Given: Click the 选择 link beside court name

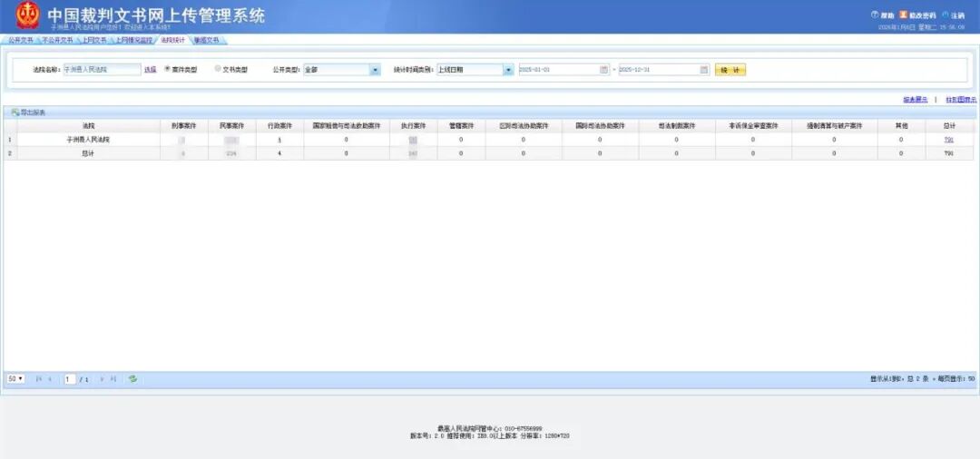Looking at the screenshot, I should tap(150, 70).
